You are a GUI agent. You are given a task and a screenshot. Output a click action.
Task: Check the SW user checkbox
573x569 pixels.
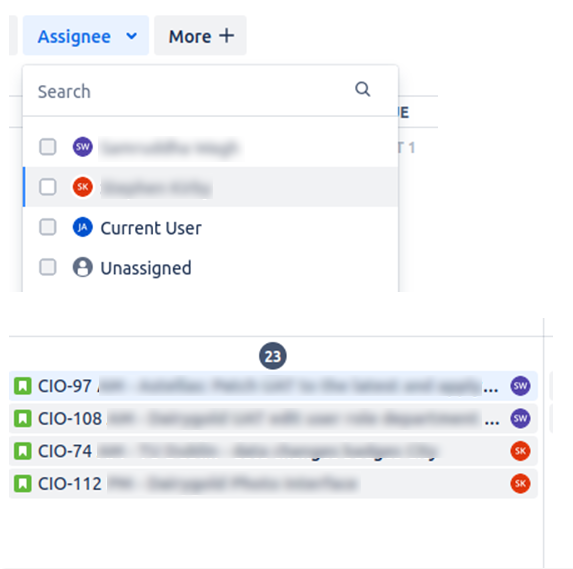(48, 147)
